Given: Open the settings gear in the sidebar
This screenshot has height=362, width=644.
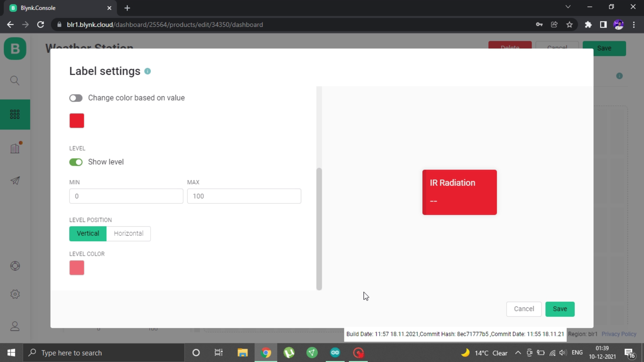Looking at the screenshot, I should pos(15,294).
